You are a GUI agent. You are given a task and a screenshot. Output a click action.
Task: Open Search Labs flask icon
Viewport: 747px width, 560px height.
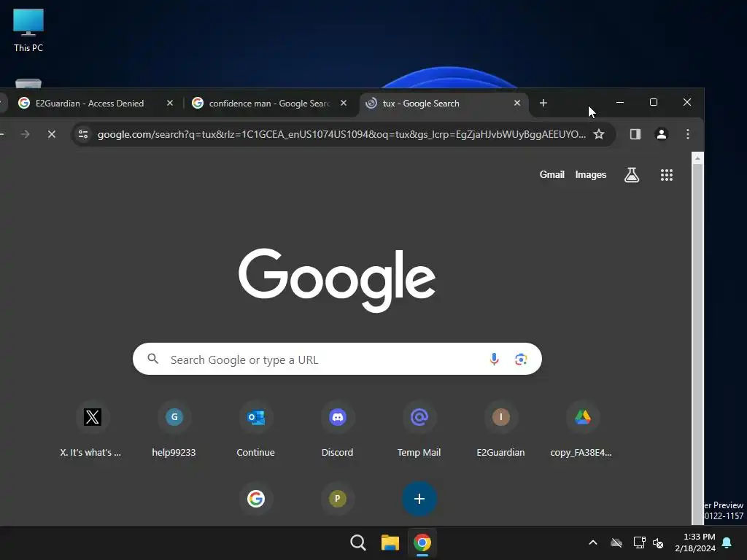tap(632, 175)
